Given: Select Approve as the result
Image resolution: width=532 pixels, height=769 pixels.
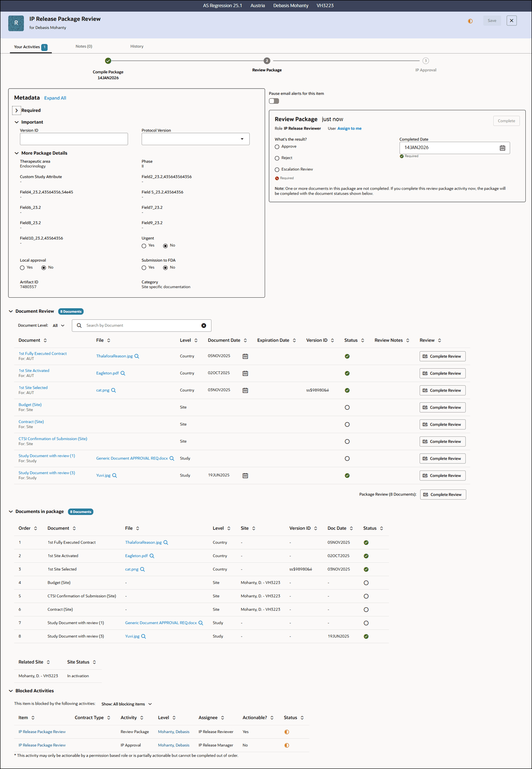Looking at the screenshot, I should 277,147.
